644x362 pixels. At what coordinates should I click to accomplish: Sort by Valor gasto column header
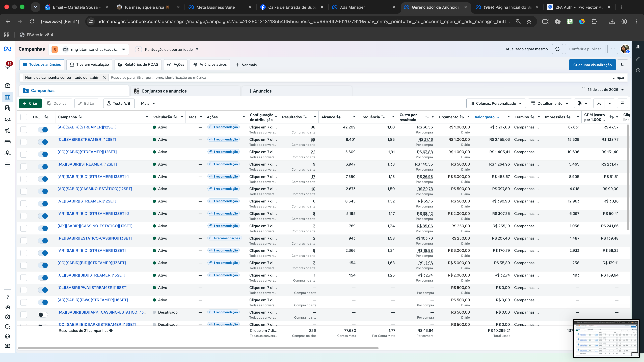click(x=487, y=117)
